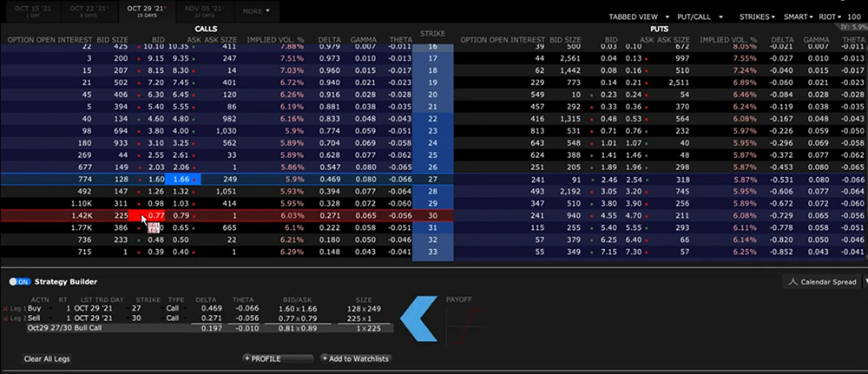This screenshot has width=868, height=374.
Task: Click the + PROFILE button
Action: point(278,359)
